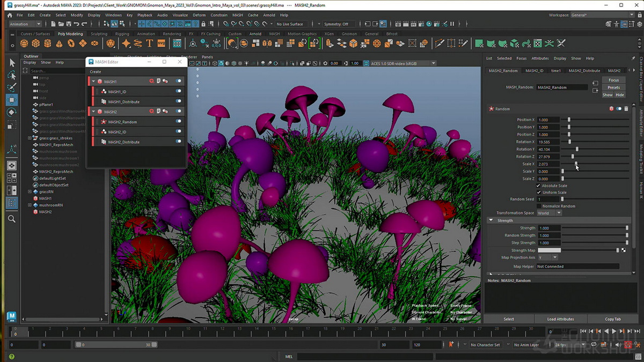Collapse the Strength section
Viewport: 644px width, 362px height.
pos(491,220)
